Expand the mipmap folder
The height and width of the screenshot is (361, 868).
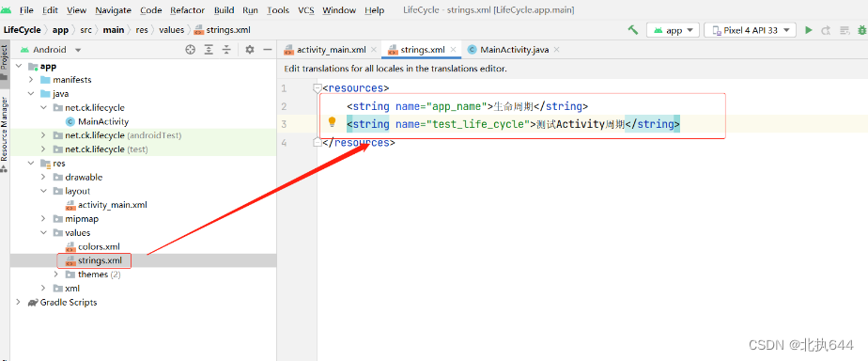coord(43,219)
